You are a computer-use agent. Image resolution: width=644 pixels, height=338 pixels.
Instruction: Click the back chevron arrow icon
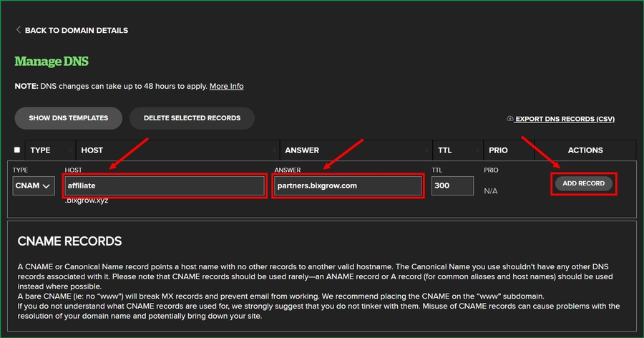point(19,30)
